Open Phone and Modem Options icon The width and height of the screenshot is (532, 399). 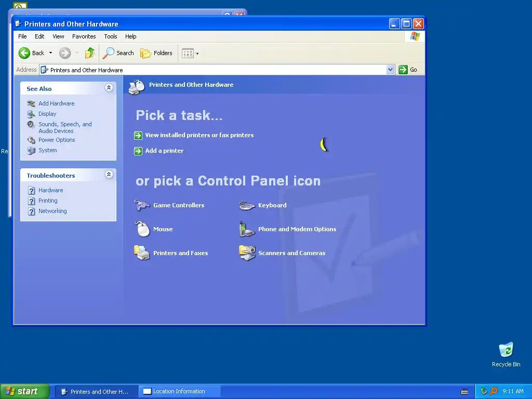(247, 229)
